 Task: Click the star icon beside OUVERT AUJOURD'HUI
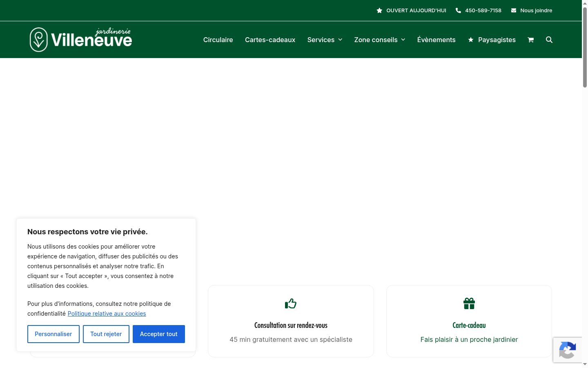tap(379, 11)
